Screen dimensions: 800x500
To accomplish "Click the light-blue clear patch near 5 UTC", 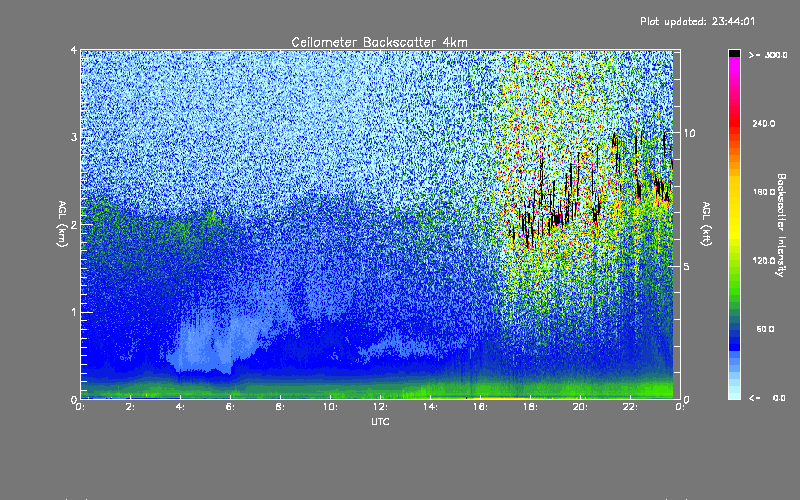I will point(202,344).
